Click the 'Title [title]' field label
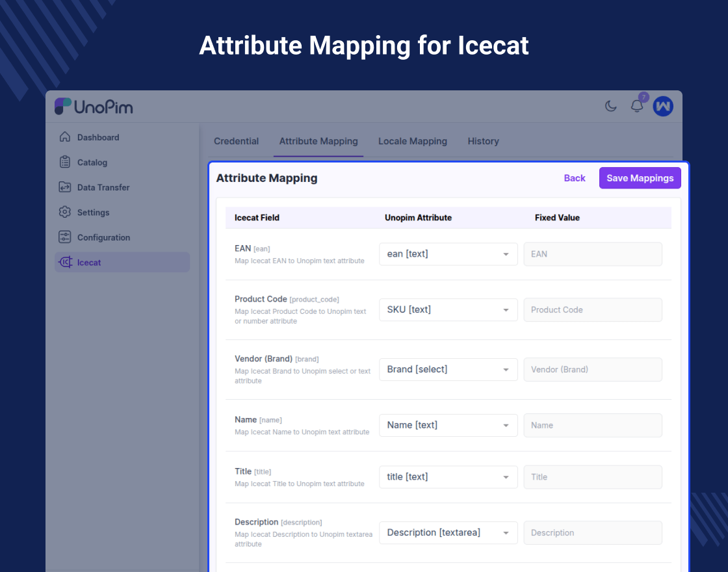The width and height of the screenshot is (728, 572). coord(253,471)
